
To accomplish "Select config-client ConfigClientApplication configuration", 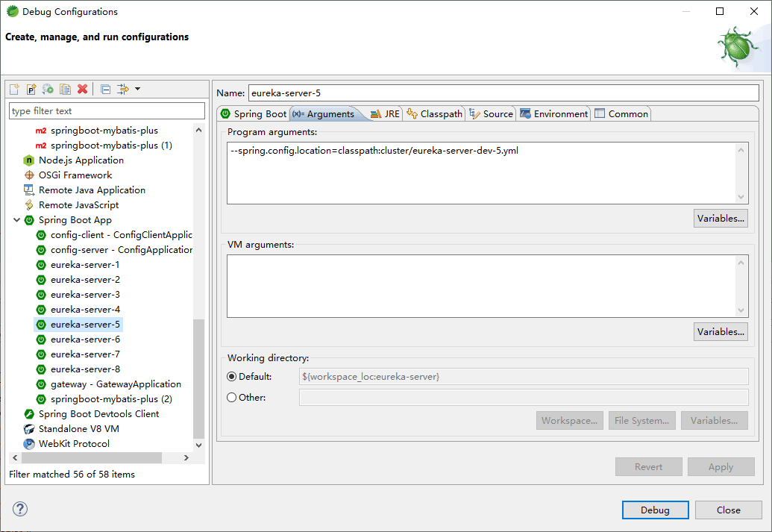I will (114, 235).
